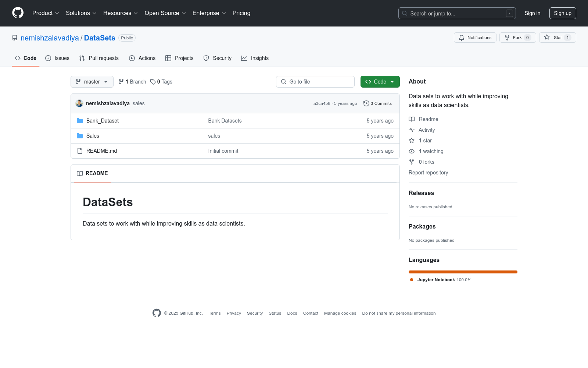Open the Issues tab
The width and height of the screenshot is (588, 368).
click(x=57, y=58)
